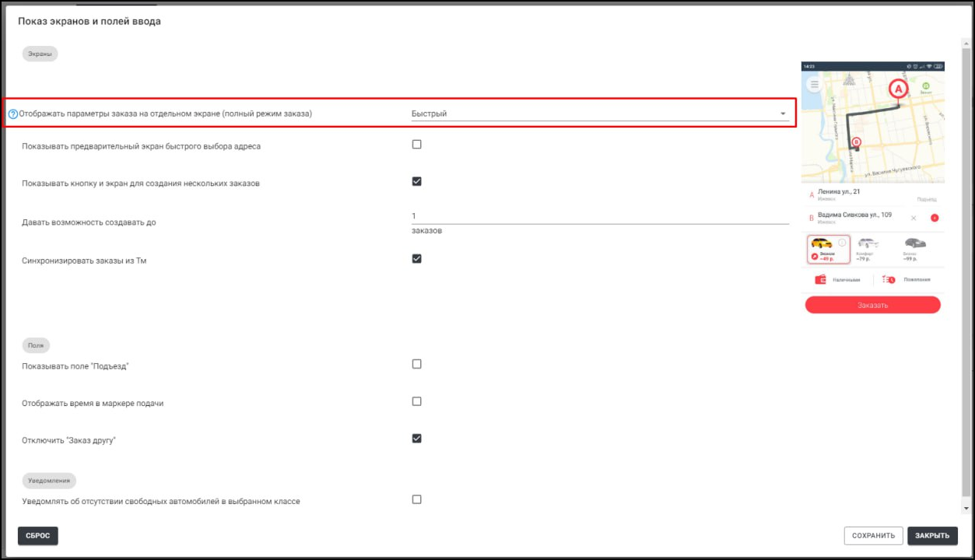The height and width of the screenshot is (560, 975).
Task: Click the vertical scrollbar on the right
Action: (966, 272)
